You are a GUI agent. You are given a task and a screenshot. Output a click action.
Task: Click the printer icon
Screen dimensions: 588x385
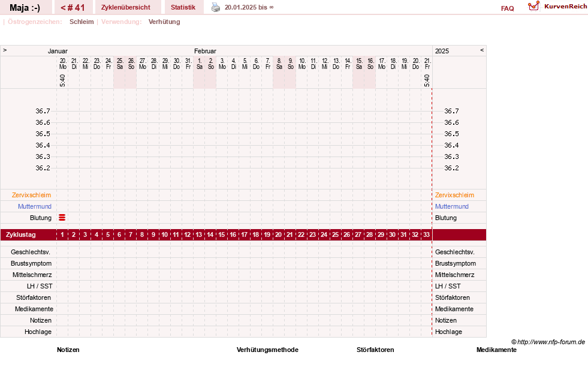[216, 7]
